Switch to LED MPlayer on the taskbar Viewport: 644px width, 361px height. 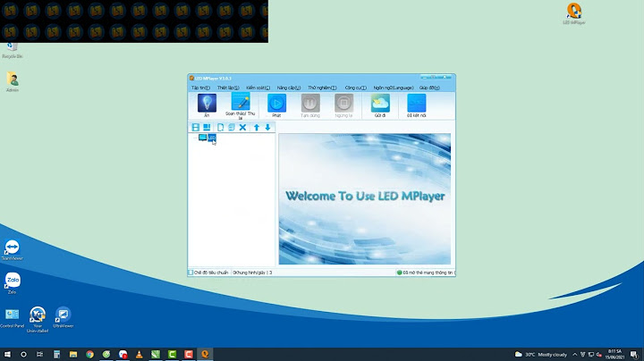pyautogui.click(x=205, y=354)
